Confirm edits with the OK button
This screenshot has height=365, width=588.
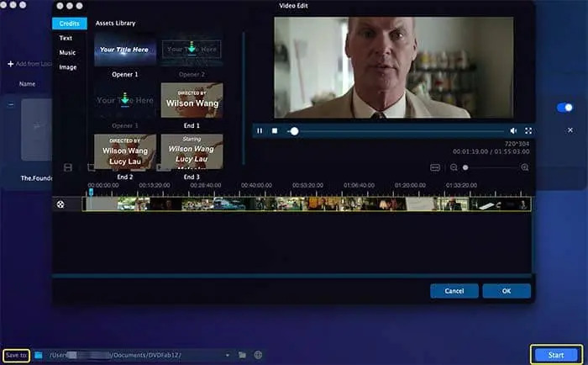(506, 291)
